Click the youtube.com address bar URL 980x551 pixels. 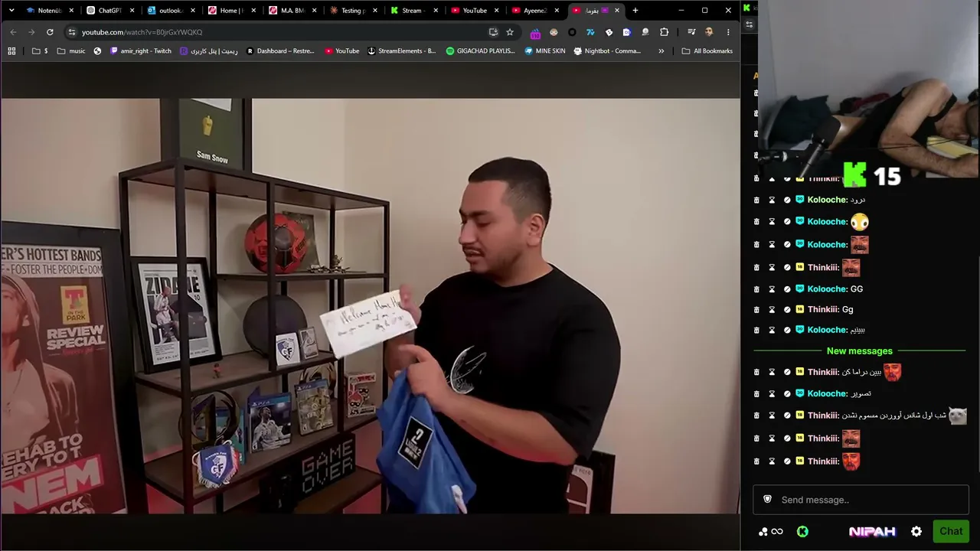click(142, 32)
